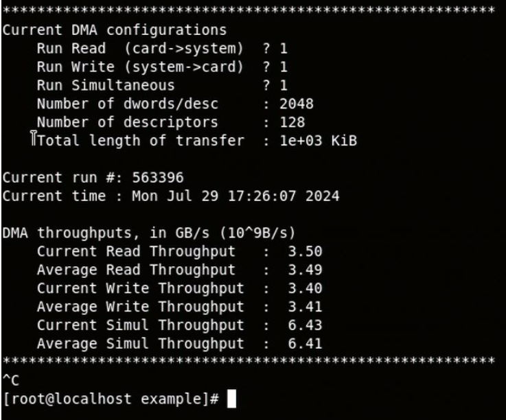Image resolution: width=506 pixels, height=420 pixels.
Task: Click the Current Simul Throughput value 6.43
Action: tap(305, 325)
